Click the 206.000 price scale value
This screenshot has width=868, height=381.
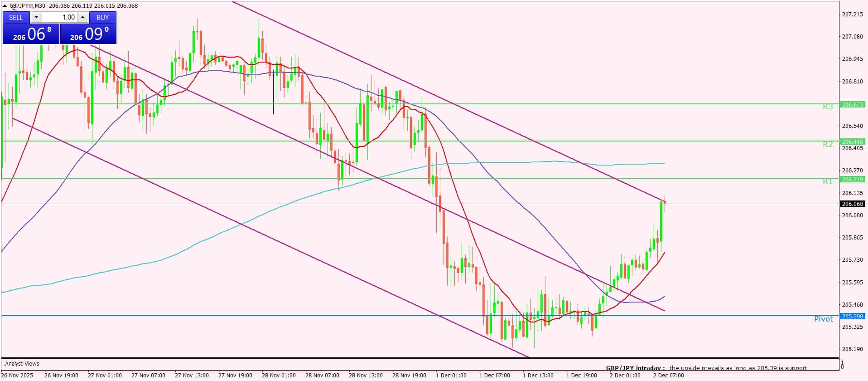point(852,215)
